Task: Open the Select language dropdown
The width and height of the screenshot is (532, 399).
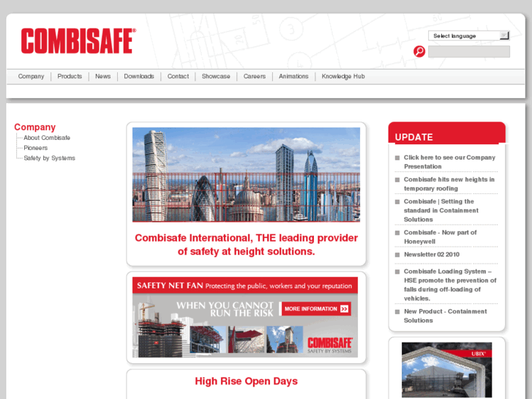Action: (x=468, y=36)
